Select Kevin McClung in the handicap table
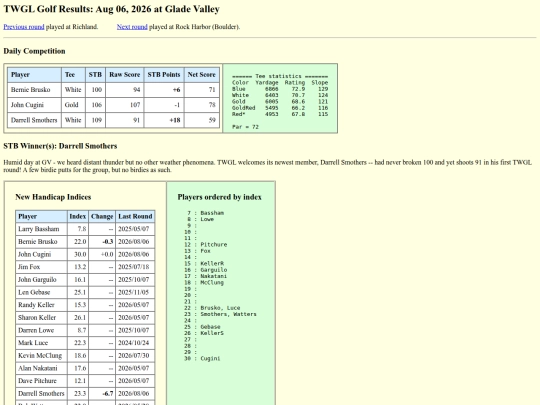The height and width of the screenshot is (405, 540). coord(40,356)
